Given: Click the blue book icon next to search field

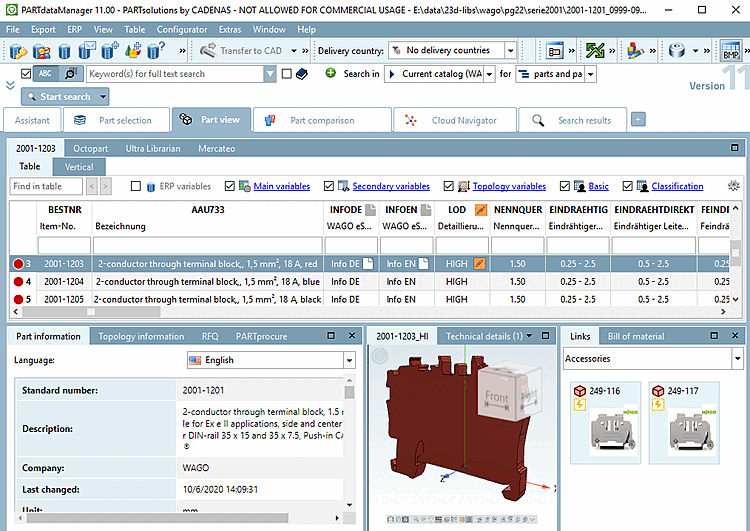Looking at the screenshot, I should click(x=304, y=74).
